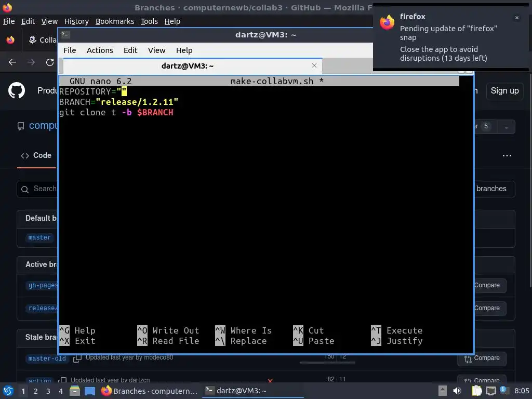Open clipboard manager tray icon
The image size is (532, 399).
tap(476, 391)
